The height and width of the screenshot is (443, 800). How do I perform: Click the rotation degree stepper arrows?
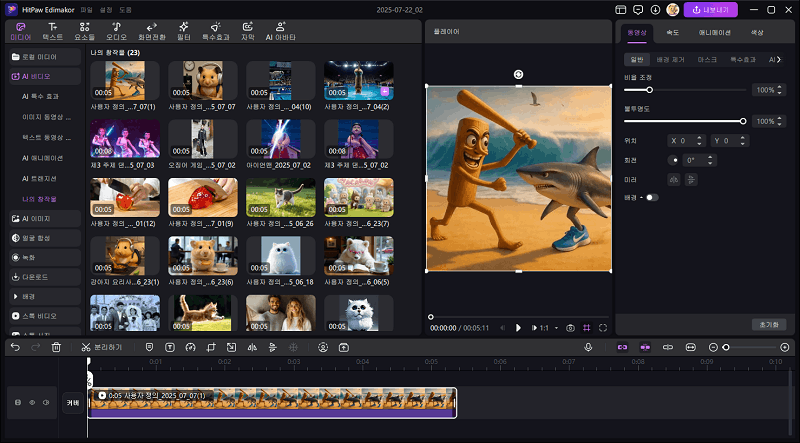click(x=710, y=160)
